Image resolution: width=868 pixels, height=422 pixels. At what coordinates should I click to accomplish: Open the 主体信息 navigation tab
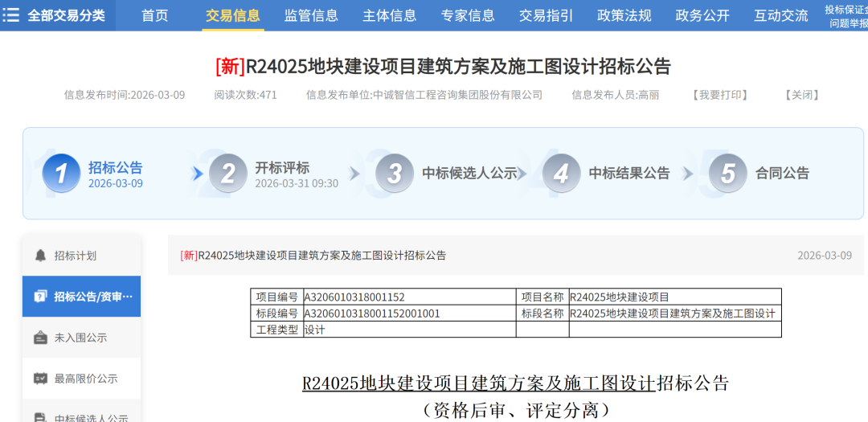pyautogui.click(x=390, y=15)
